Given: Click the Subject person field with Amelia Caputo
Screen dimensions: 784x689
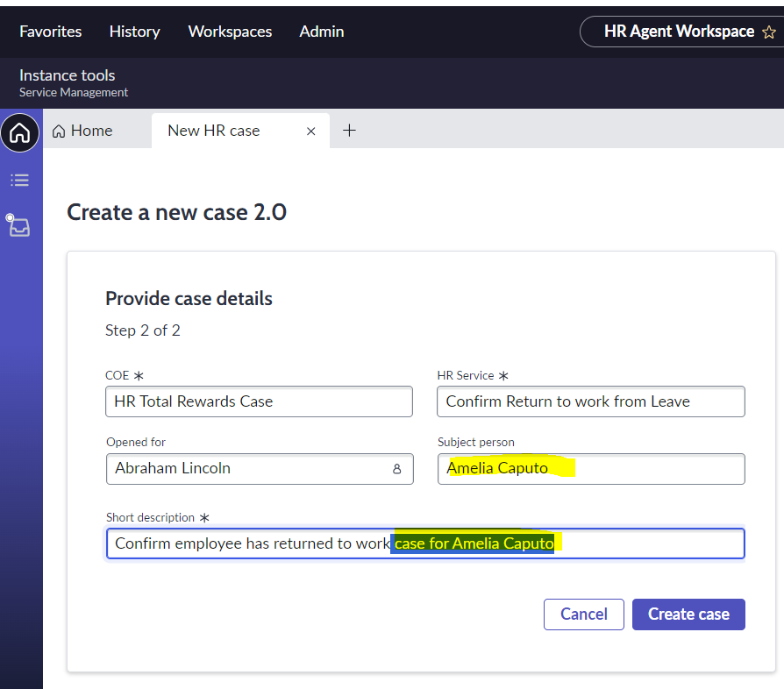Looking at the screenshot, I should [x=591, y=469].
